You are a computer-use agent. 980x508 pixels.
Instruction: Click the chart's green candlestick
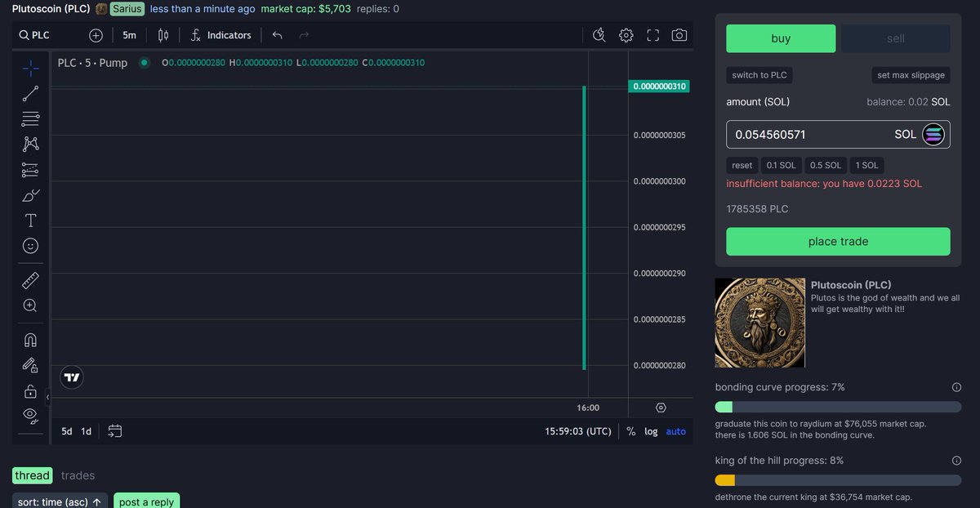[584, 228]
